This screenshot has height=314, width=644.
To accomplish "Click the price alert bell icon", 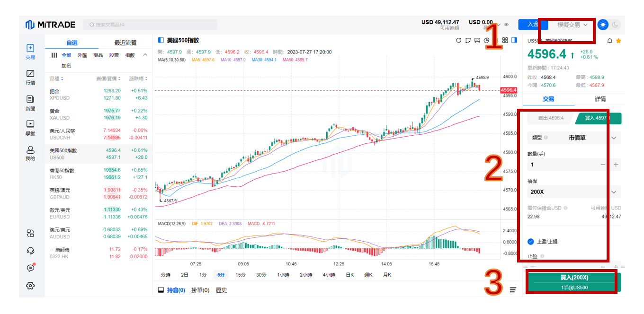I will pos(609,41).
